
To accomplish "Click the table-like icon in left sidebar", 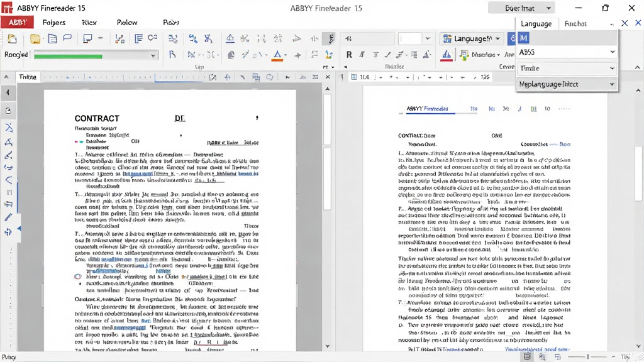I will point(8,204).
